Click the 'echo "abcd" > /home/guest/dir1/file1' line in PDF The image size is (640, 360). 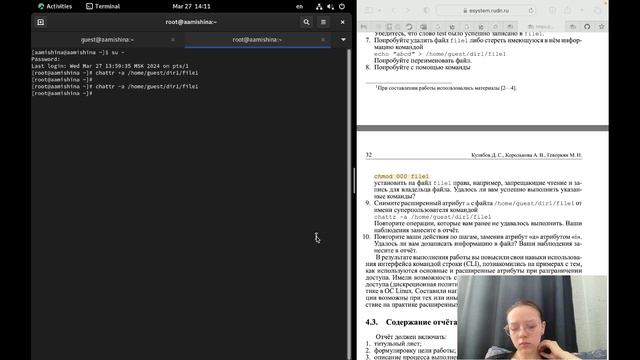(440, 54)
